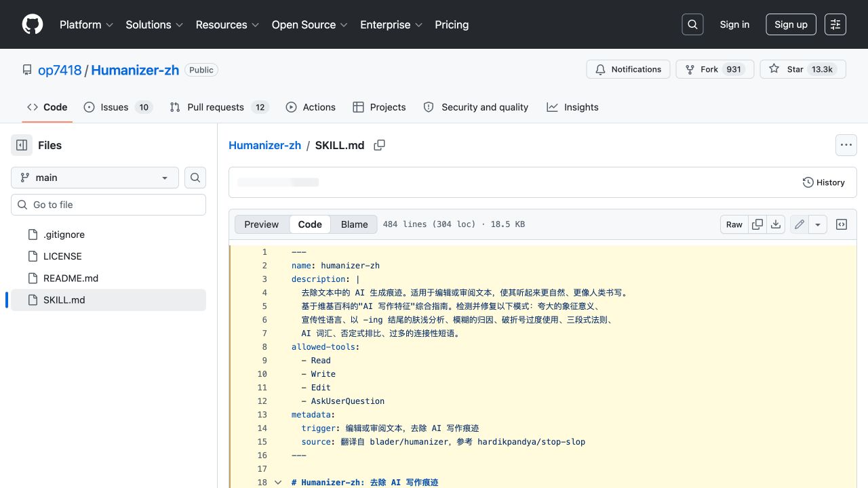
Task: Expand the Solutions menu
Action: coord(154,24)
